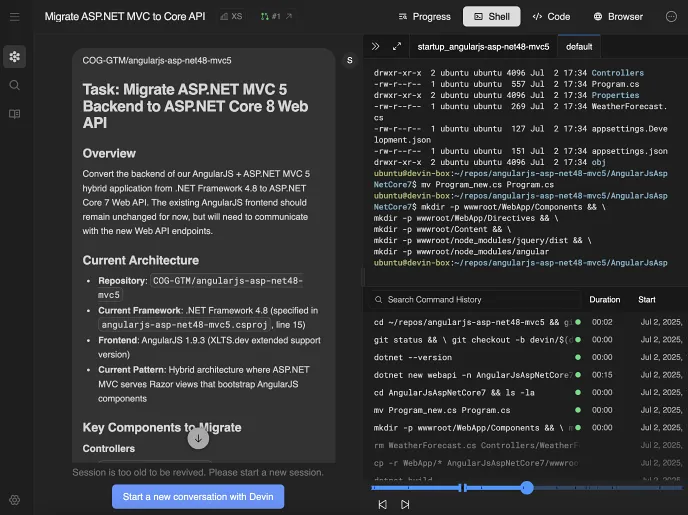The image size is (688, 515).
Task: Select 'mv Program_new.cs Program.cs' history row
Action: point(526,410)
